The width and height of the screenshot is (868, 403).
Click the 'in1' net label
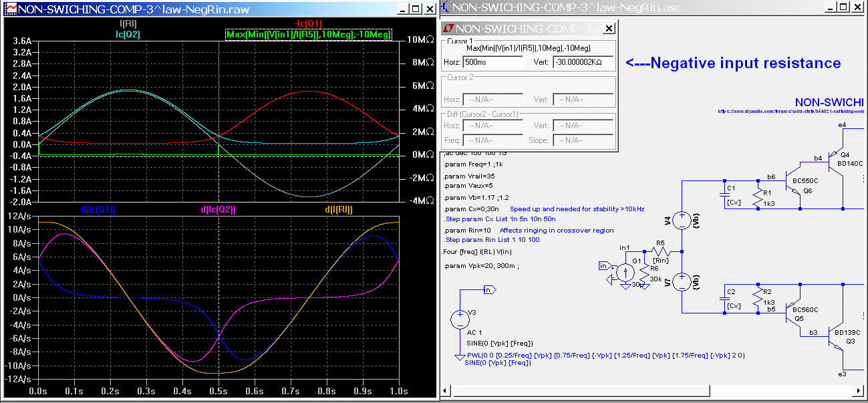[625, 248]
